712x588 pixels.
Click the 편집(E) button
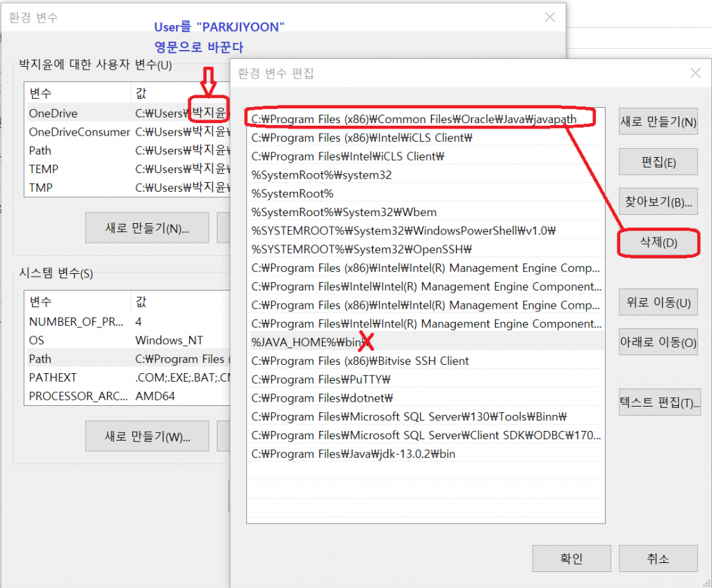click(x=658, y=163)
